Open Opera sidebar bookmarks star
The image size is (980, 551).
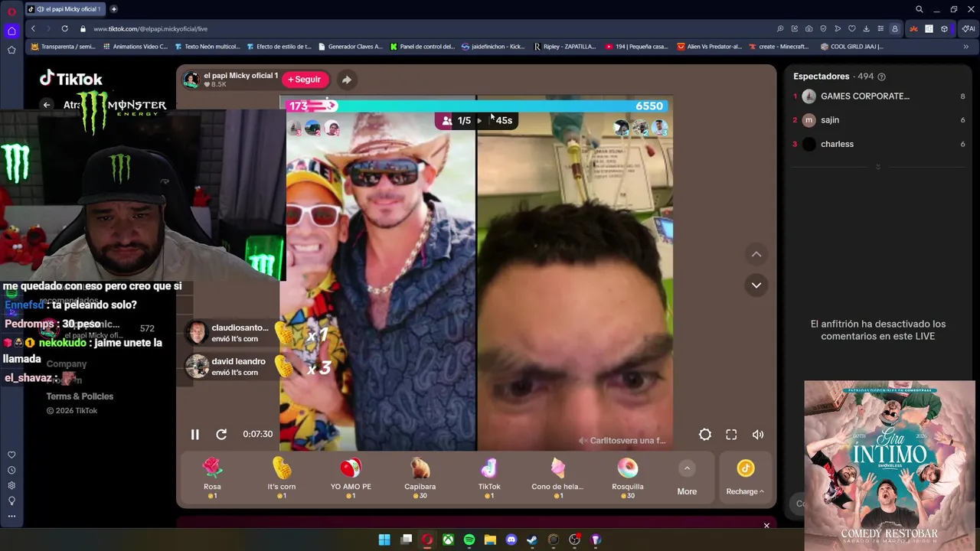point(11,50)
